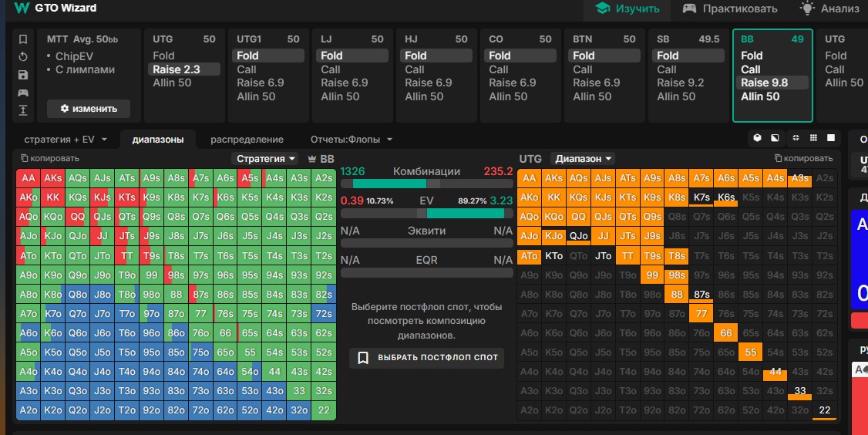Click the reset arrow icon in sidebar
This screenshot has height=435, width=868.
(x=22, y=57)
